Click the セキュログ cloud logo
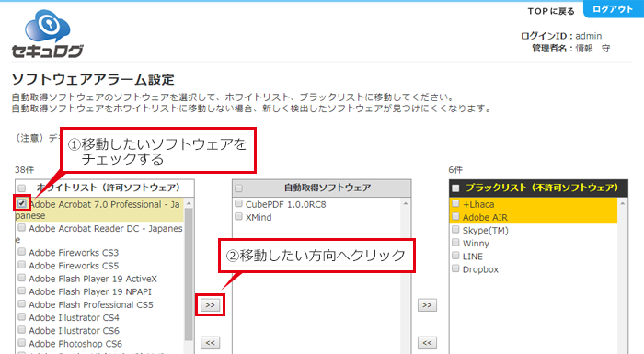 pos(48,34)
